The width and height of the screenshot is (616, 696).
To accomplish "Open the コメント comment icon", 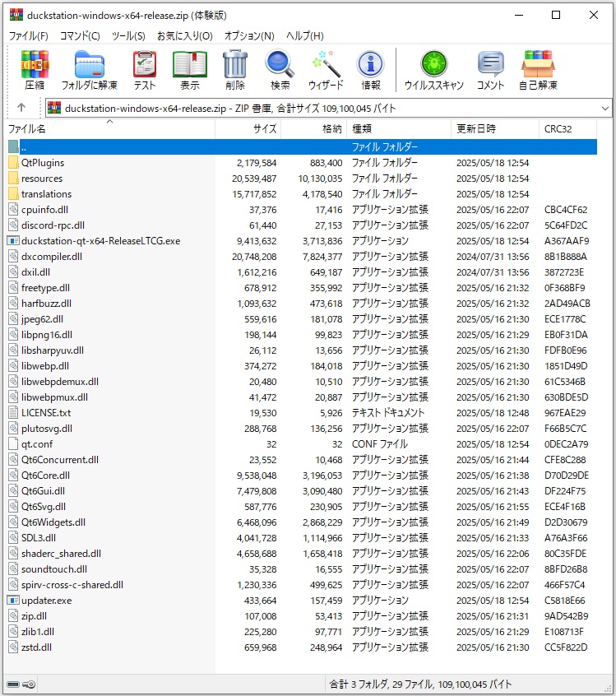I will 490,64.
